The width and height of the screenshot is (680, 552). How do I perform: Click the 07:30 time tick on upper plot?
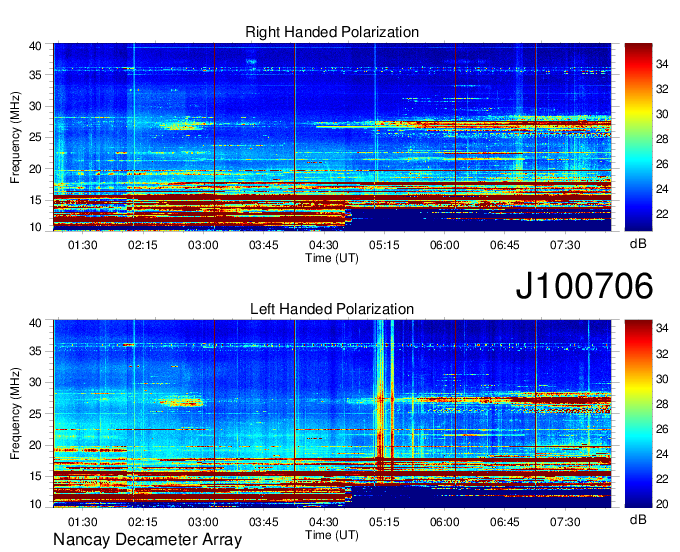[565, 245]
